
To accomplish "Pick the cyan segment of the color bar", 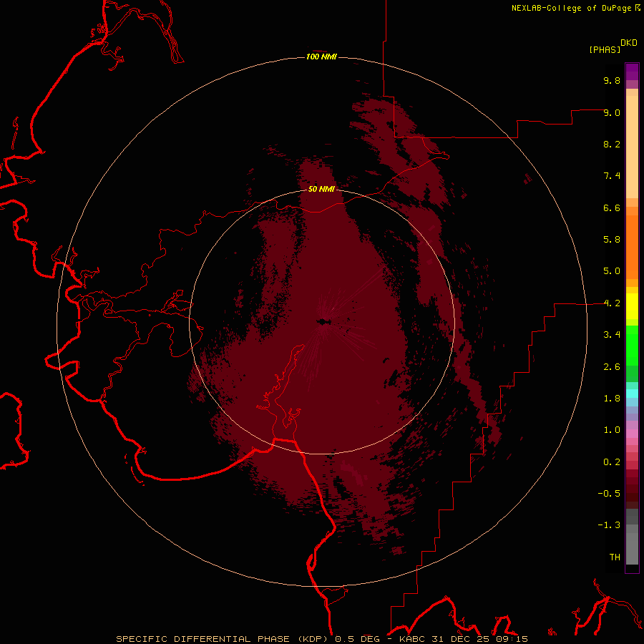I will point(632,394).
